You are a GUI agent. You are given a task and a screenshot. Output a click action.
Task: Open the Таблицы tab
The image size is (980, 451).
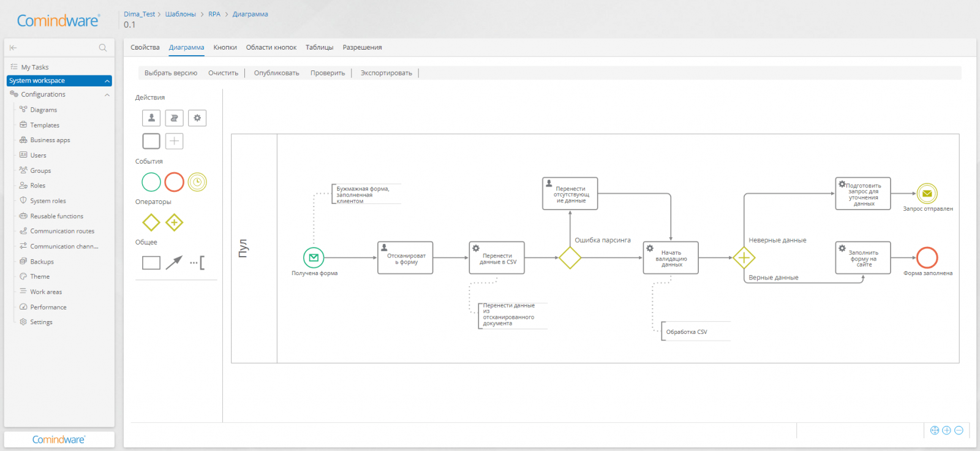319,47
